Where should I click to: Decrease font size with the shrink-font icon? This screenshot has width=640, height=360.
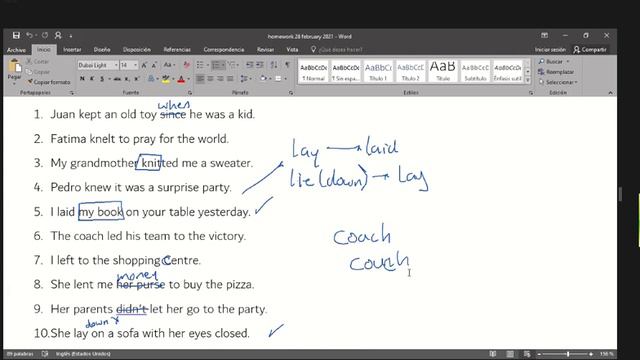[x=154, y=65]
